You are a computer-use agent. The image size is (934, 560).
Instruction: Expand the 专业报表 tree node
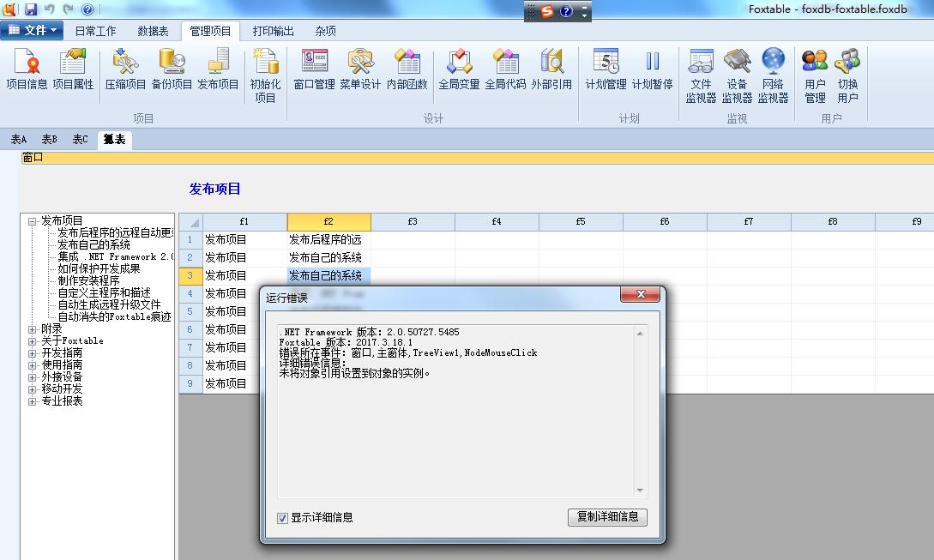tap(33, 401)
